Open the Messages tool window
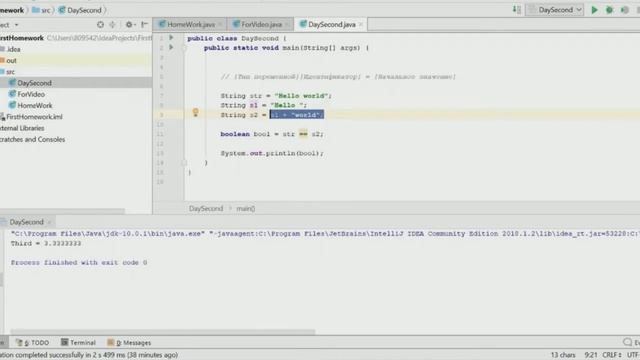The image size is (640, 360). pos(129,343)
